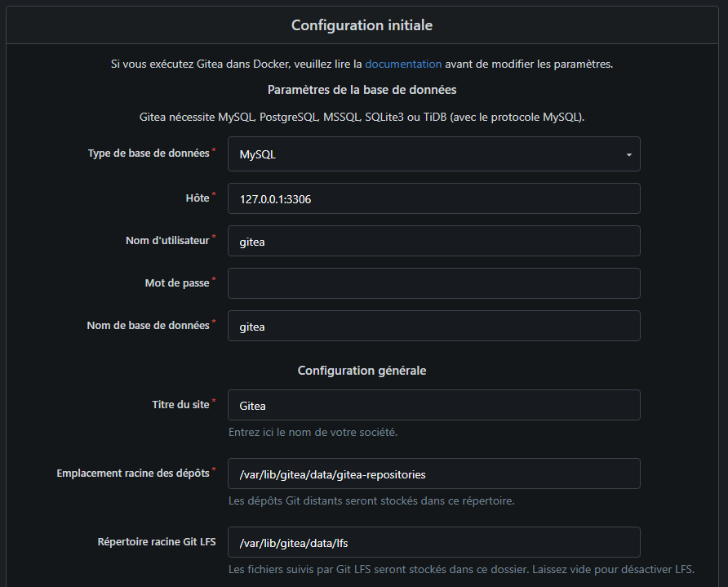
Task: Open the Type de base de données dropdown
Action: [433, 153]
